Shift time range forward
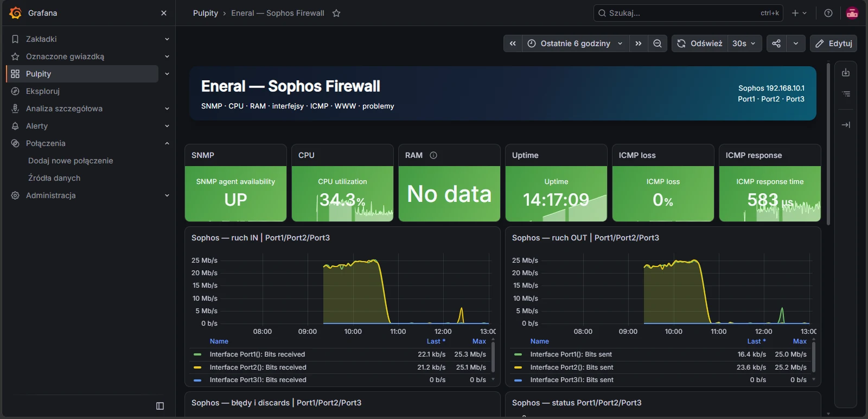The height and width of the screenshot is (419, 868). (639, 43)
